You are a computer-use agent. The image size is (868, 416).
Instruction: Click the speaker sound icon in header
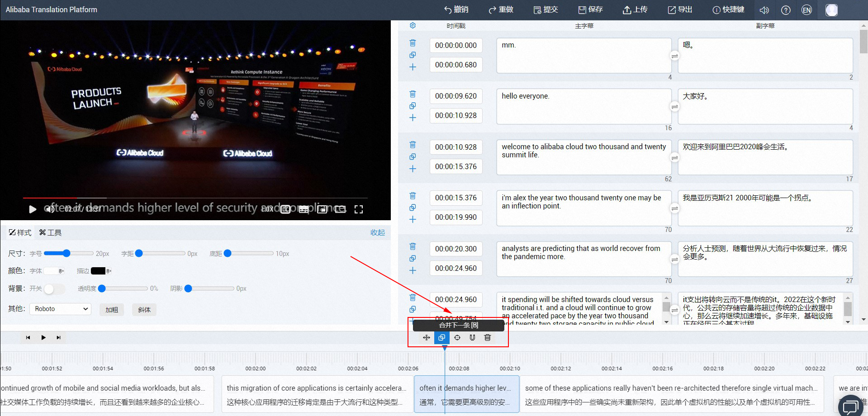tap(764, 10)
